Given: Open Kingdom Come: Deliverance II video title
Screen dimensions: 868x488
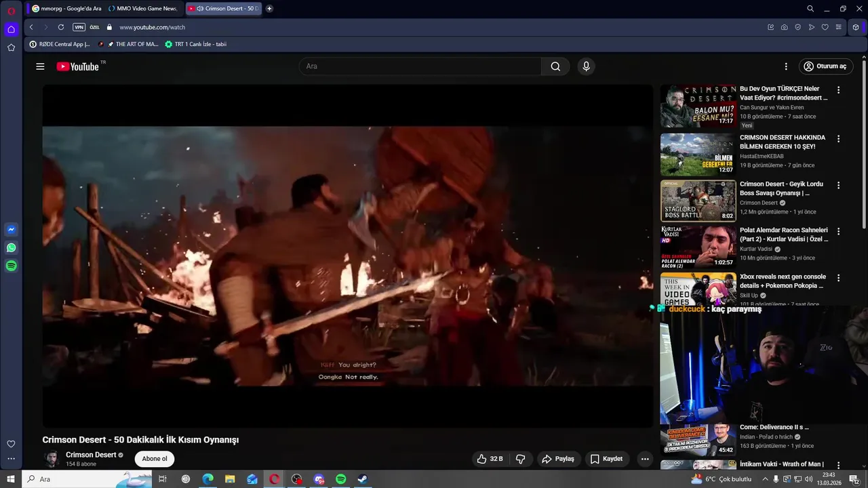Looking at the screenshot, I should click(x=774, y=427).
